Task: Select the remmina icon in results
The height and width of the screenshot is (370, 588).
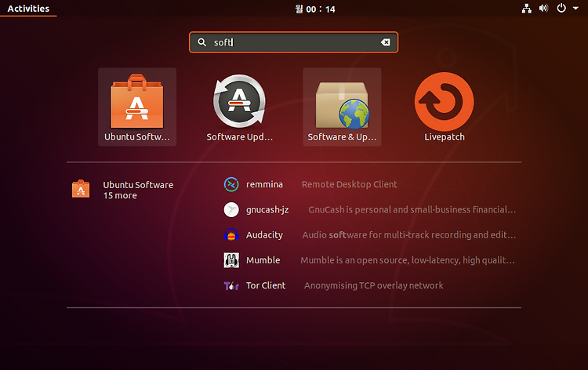Action: coord(231,184)
